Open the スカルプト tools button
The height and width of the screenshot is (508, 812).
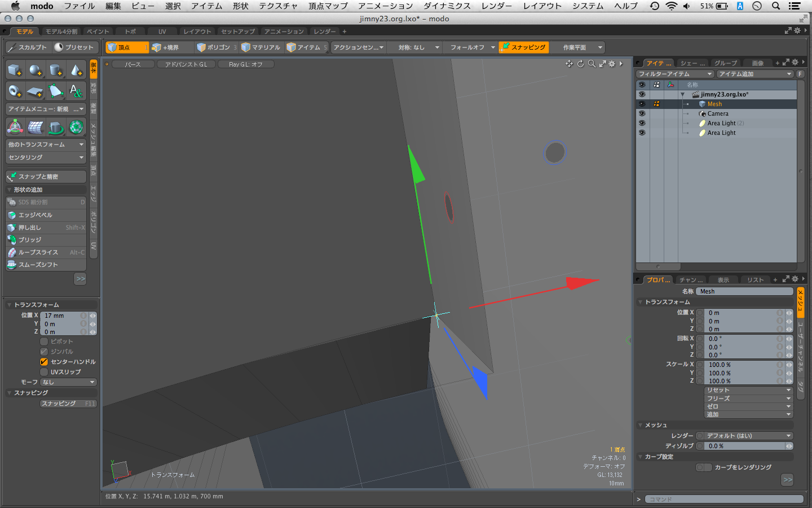(28, 47)
